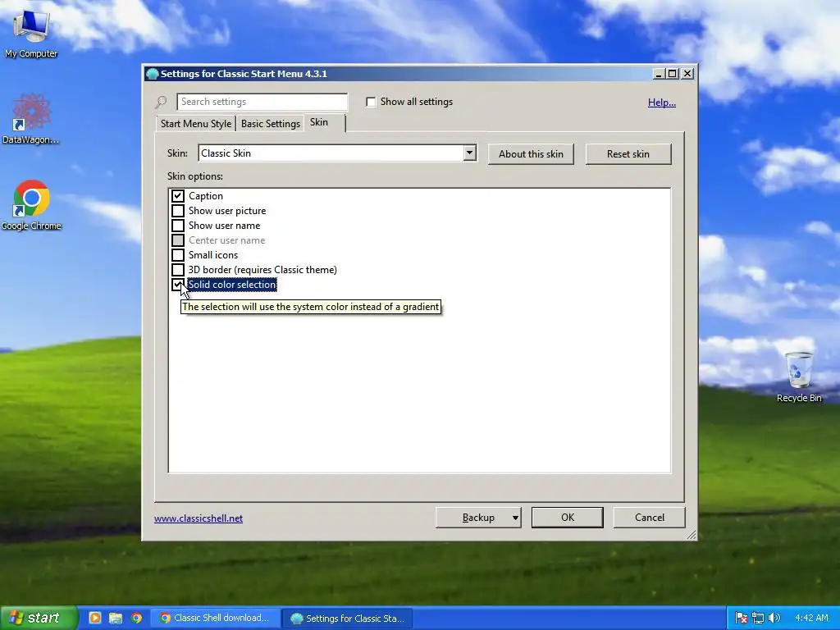Switch to Classic Shell download taskbar item
The height and width of the screenshot is (630, 840).
click(215, 618)
